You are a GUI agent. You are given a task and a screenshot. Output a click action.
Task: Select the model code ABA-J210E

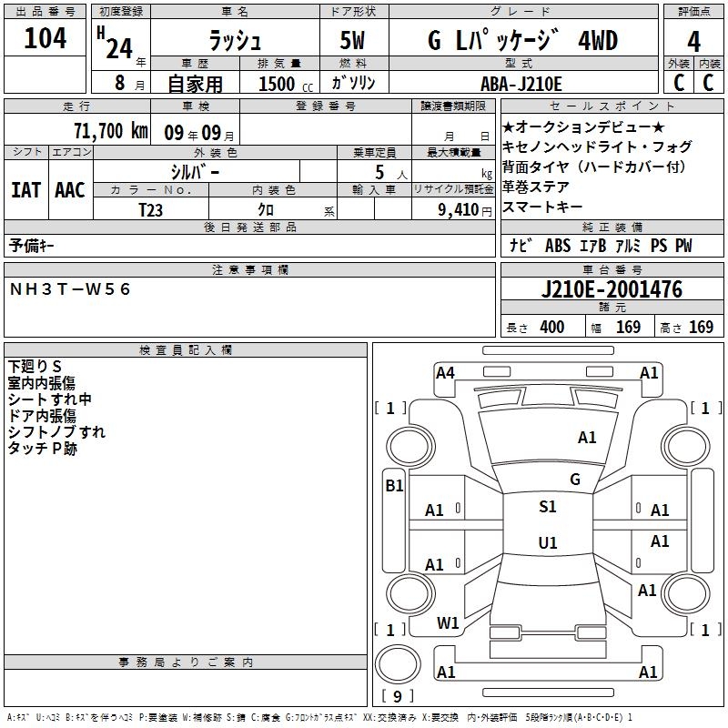521,84
